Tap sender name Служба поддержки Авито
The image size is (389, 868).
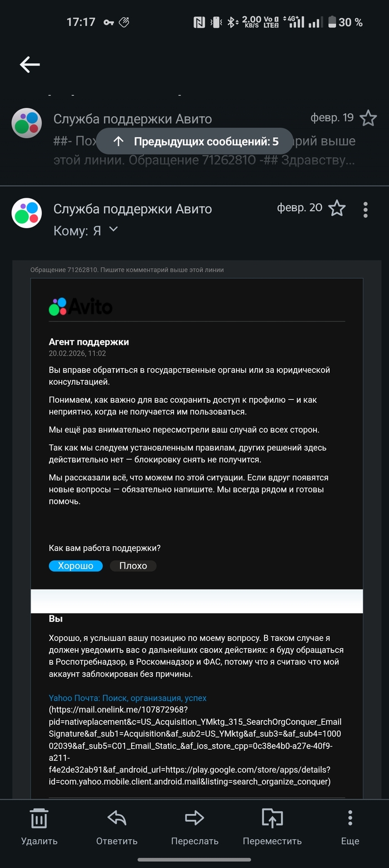coord(132,209)
